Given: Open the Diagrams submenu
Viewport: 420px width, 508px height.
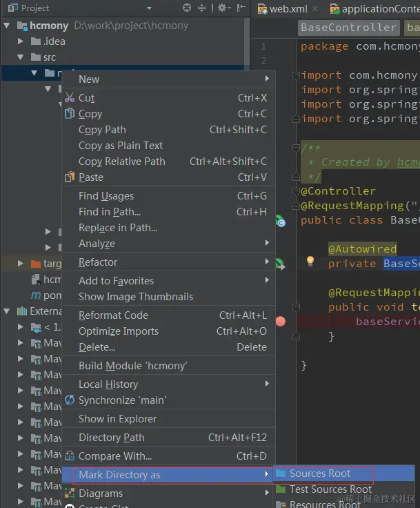Looking at the screenshot, I should pos(169,493).
